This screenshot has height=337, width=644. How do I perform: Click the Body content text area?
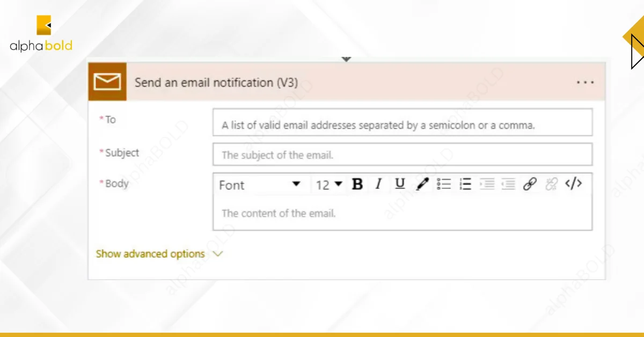point(402,214)
